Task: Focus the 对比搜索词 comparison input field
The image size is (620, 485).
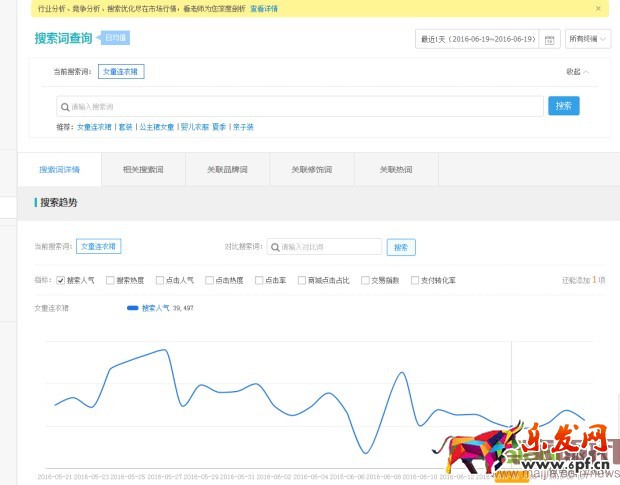Action: 329,246
